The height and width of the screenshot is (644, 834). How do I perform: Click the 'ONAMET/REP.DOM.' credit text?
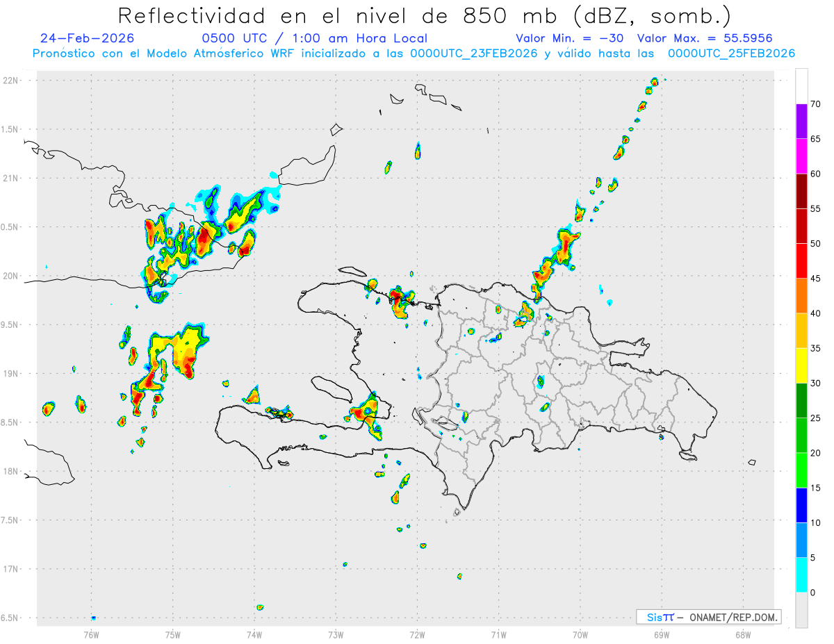(734, 617)
